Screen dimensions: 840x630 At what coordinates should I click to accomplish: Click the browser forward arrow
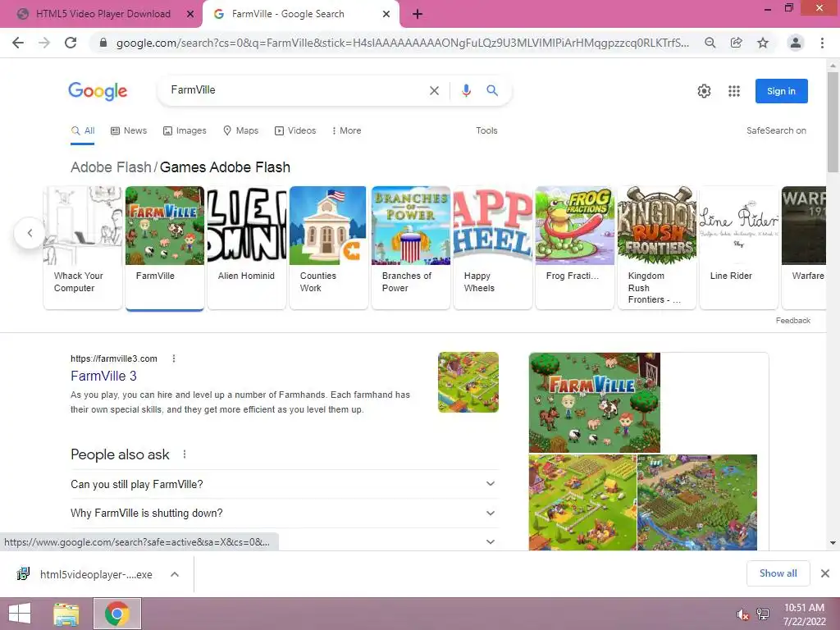tap(44, 43)
